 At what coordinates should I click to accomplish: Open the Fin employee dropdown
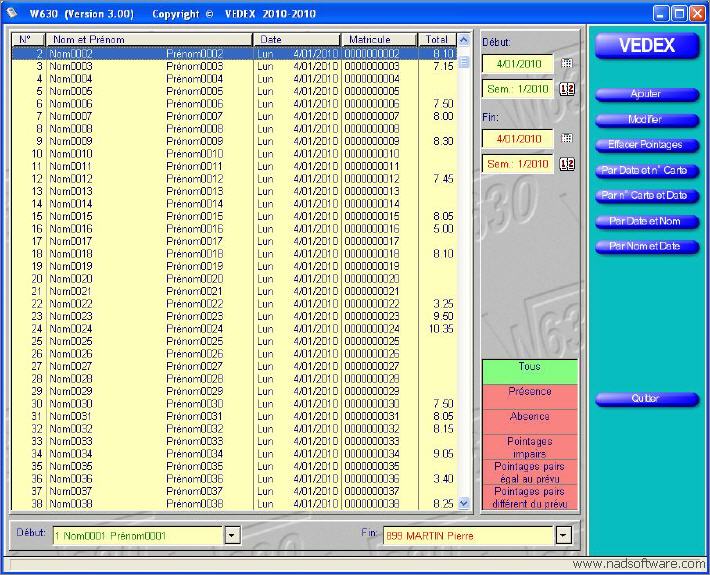click(x=563, y=536)
